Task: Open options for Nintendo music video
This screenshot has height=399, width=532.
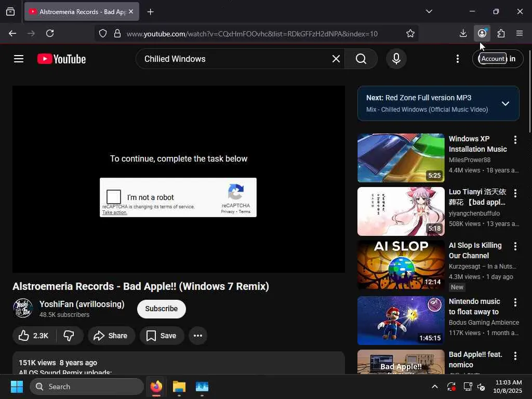Action: pos(515,302)
